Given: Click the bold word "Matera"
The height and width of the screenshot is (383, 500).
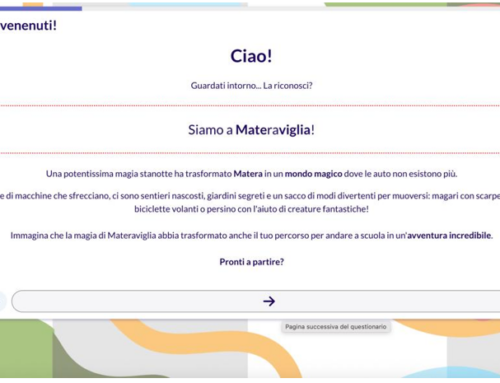Looking at the screenshot, I should [x=248, y=174].
